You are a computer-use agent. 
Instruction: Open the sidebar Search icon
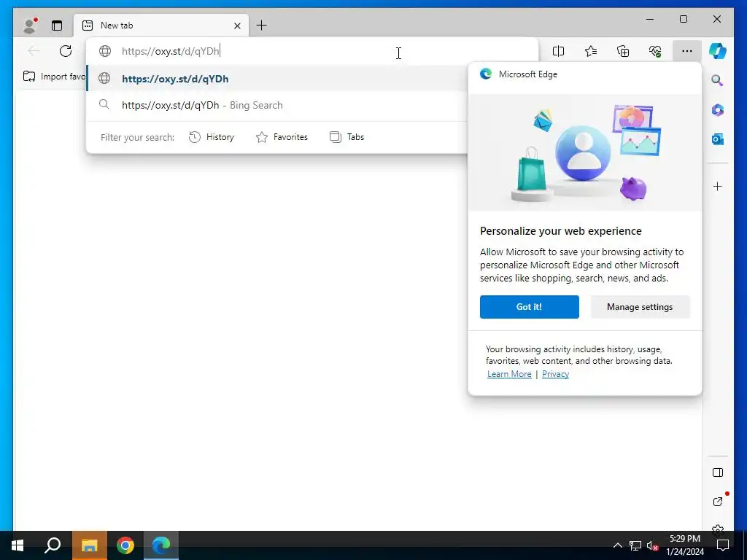718,80
